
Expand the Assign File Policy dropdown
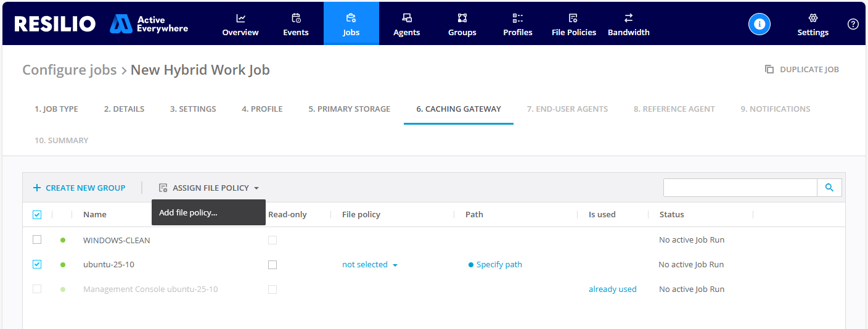click(210, 188)
